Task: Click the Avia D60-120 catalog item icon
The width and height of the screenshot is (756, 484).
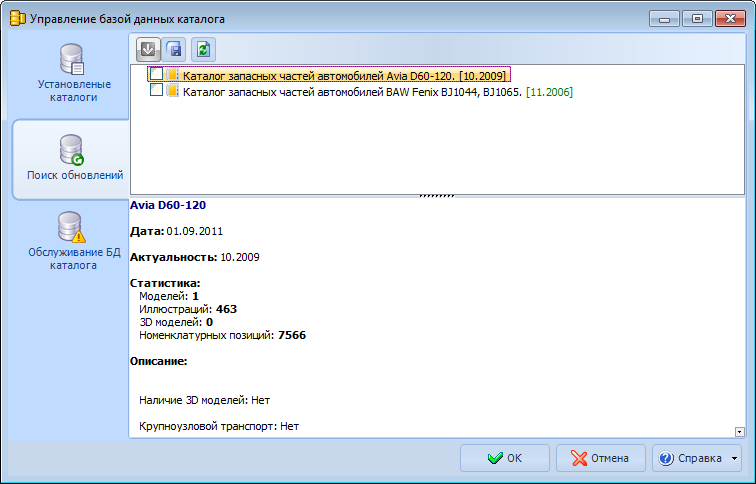Action: click(173, 74)
